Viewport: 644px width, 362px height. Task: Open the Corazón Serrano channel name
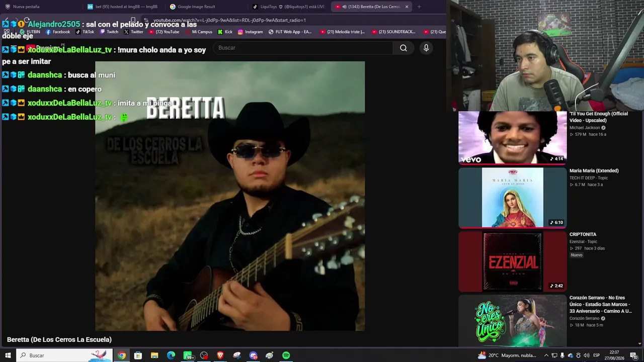click(585, 318)
